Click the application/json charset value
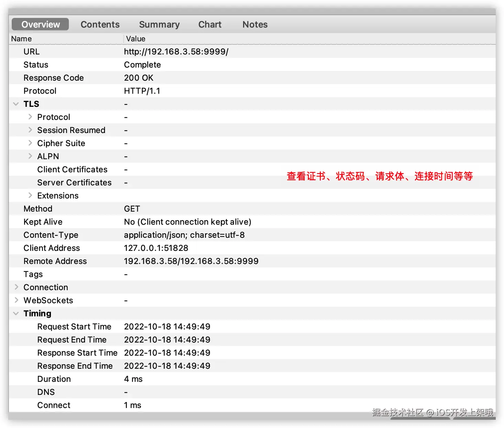Image resolution: width=504 pixels, height=428 pixels. 184,235
